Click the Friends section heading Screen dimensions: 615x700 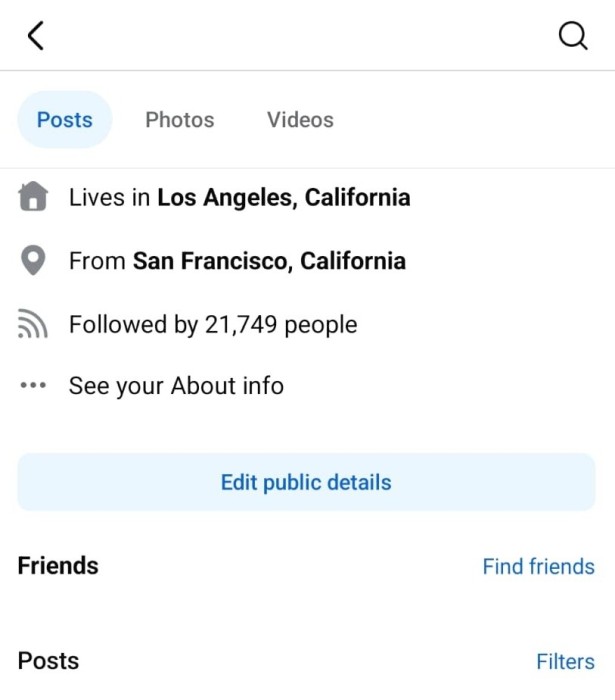coord(58,566)
